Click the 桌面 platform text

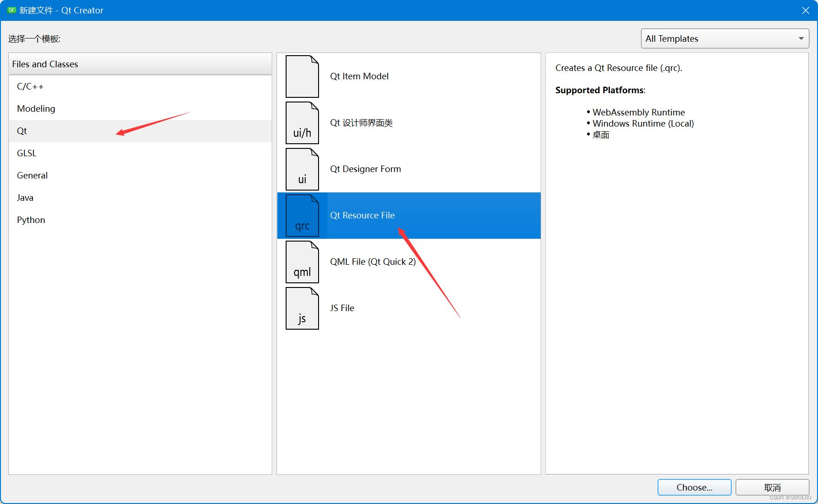[601, 135]
